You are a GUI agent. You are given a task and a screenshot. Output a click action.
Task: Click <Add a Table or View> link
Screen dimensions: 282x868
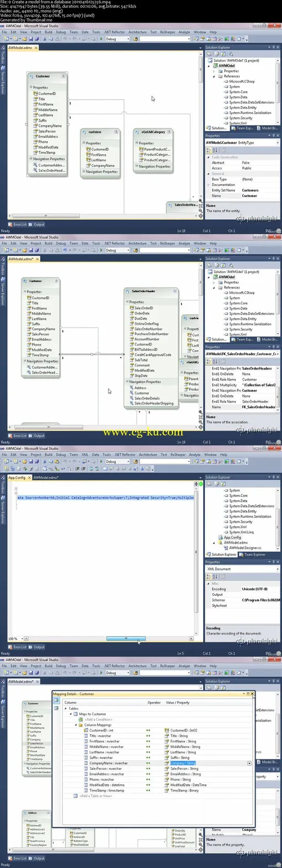[96, 796]
